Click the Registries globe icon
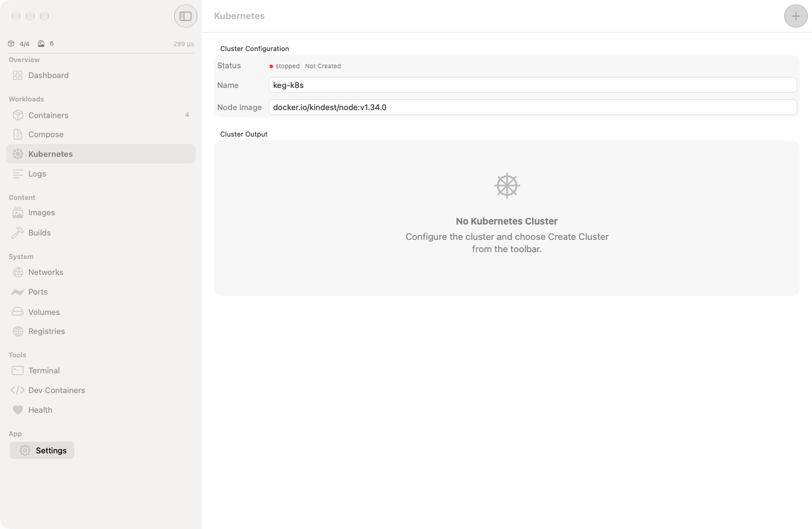812x529 pixels. pyautogui.click(x=18, y=331)
